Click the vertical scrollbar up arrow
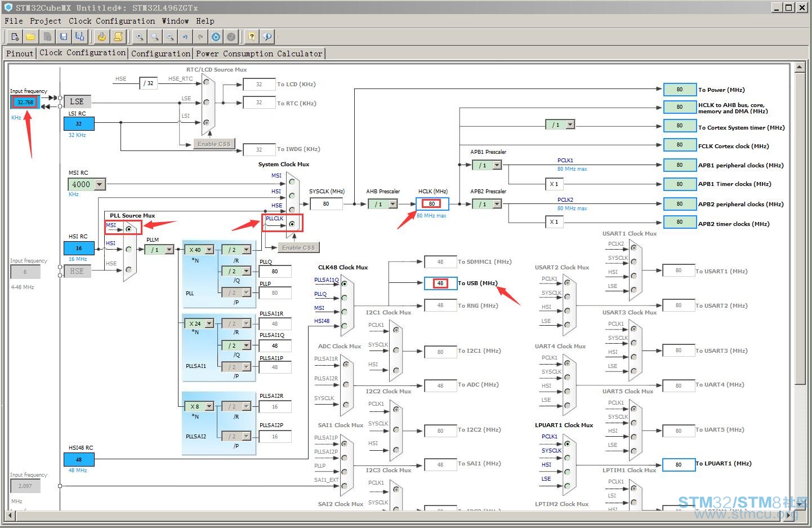 click(800, 68)
